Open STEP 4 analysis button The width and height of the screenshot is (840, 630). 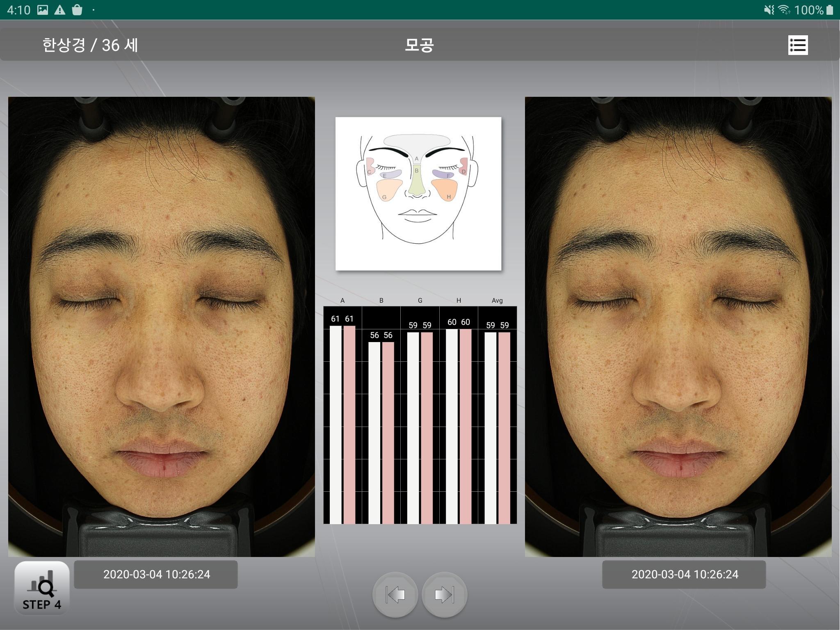click(x=42, y=588)
